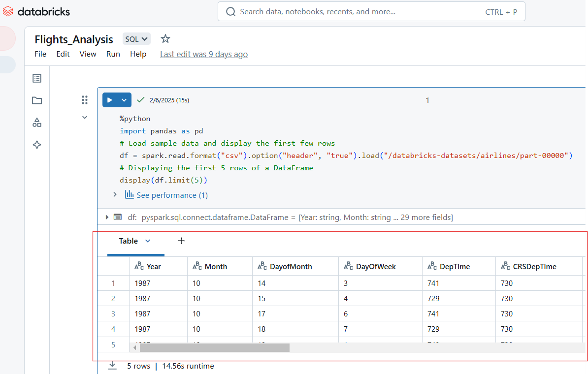Add a new visualization with plus icon
The height and width of the screenshot is (374, 588).
pyautogui.click(x=181, y=241)
